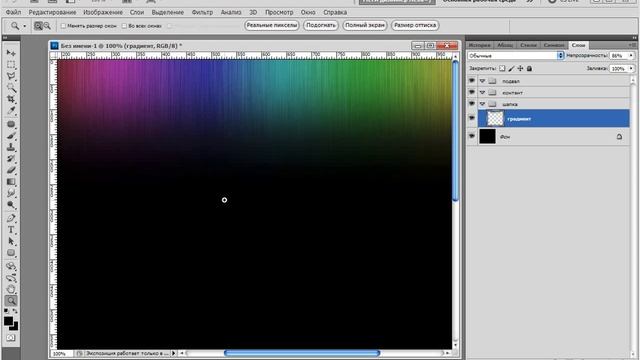Click the lock all icon
The height and width of the screenshot is (360, 640).
529,69
